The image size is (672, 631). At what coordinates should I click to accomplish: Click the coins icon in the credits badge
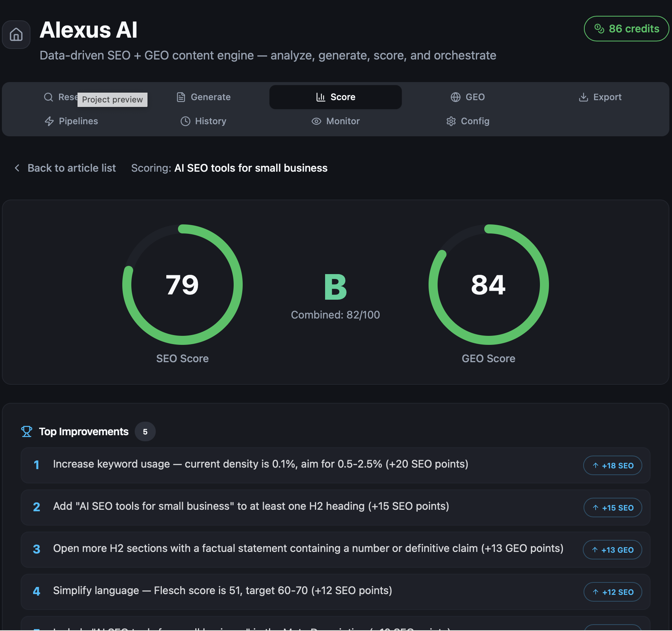click(599, 28)
